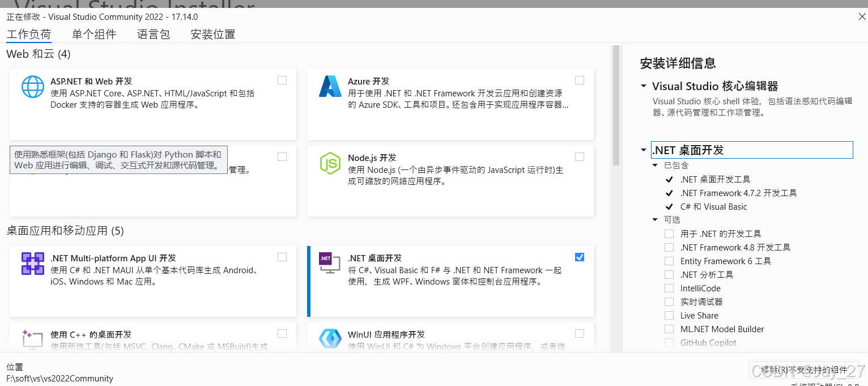Check .NET 分析工具 option
The height and width of the screenshot is (386, 868).
[x=669, y=274]
